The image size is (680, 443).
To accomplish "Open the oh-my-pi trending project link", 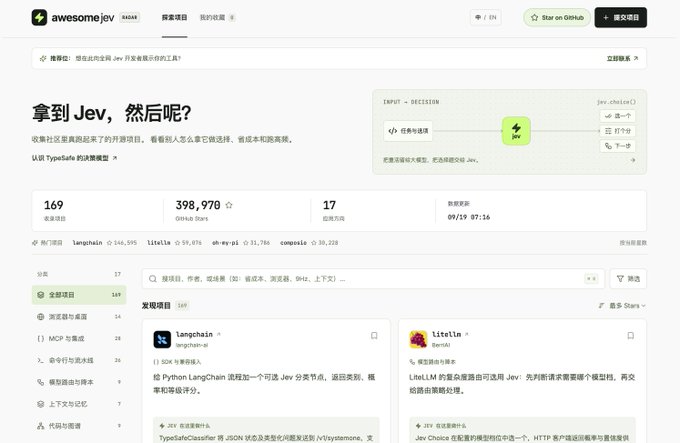I will pos(241,243).
